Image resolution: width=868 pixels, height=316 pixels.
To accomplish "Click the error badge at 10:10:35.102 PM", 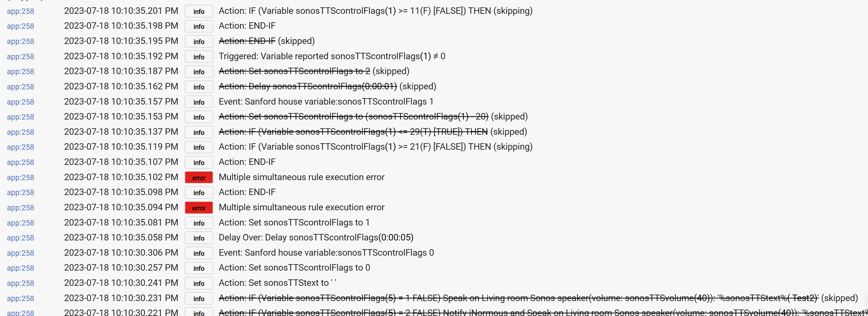I will 199,177.
